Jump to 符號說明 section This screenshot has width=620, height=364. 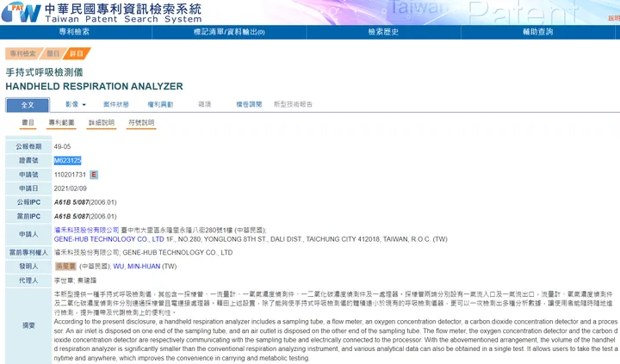pyautogui.click(x=141, y=123)
